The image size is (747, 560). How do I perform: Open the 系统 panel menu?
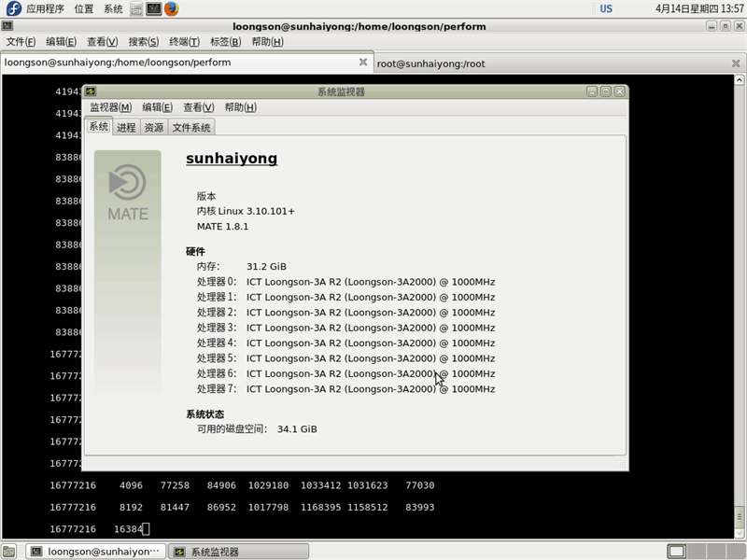pyautogui.click(x=113, y=8)
